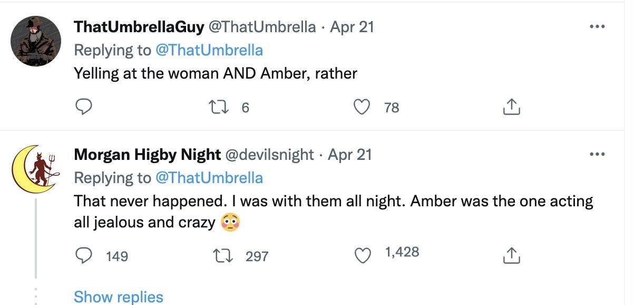Reply to ThatUmbrellaGuy's tweet
The image size is (644, 305).
[x=83, y=108]
